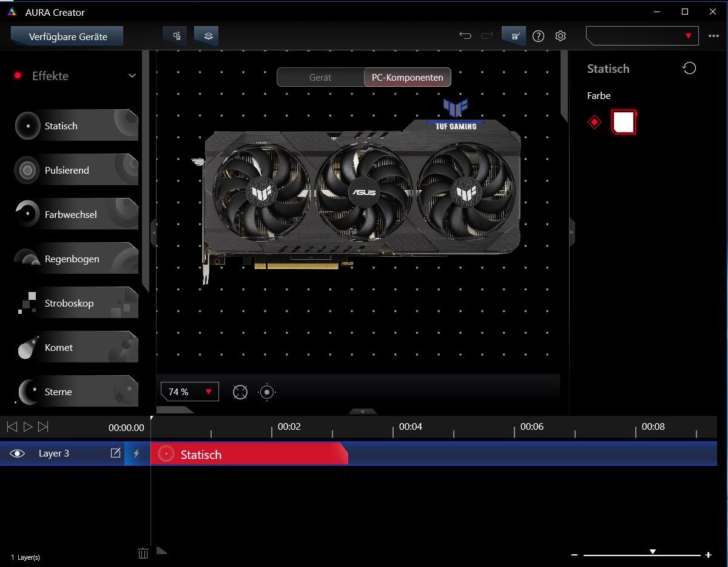Open Verfügbare Geräte panel
The height and width of the screenshot is (567, 728).
[67, 36]
